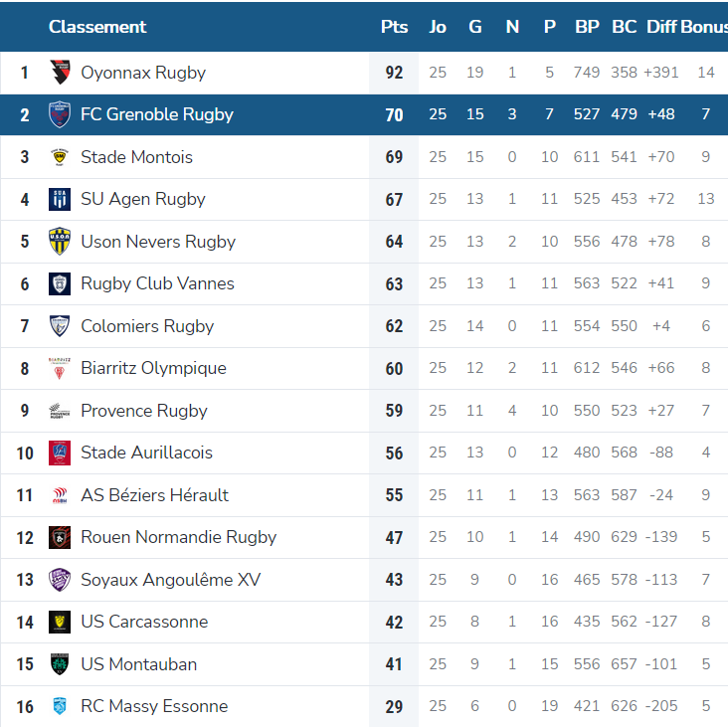Open the Provence Rugby team name

(x=144, y=411)
